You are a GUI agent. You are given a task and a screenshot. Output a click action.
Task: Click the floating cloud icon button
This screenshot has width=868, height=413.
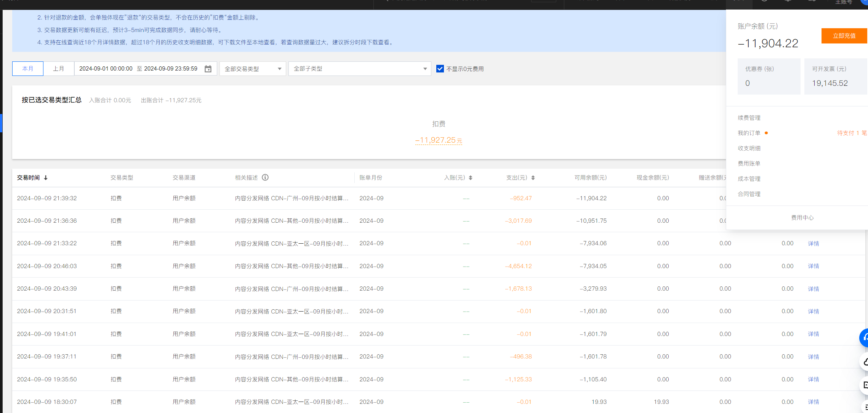[864, 362]
